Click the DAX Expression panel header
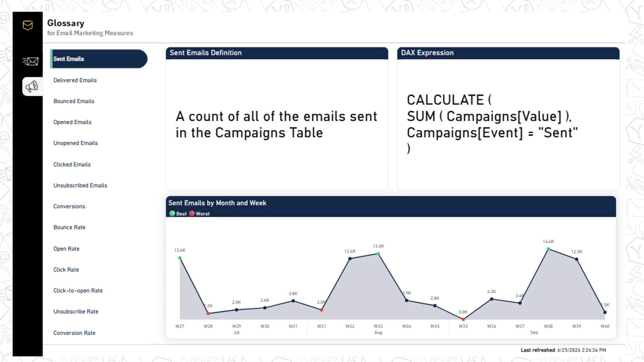Viewport: 644px width, 362px height. coord(508,53)
